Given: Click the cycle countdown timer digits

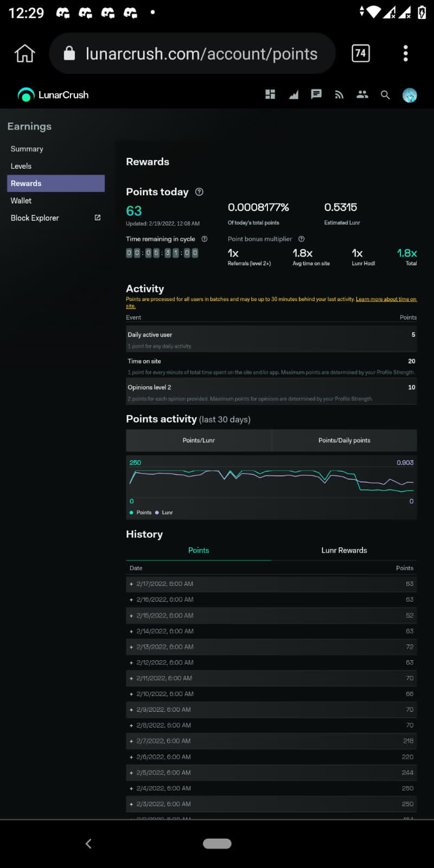Looking at the screenshot, I should click(162, 253).
